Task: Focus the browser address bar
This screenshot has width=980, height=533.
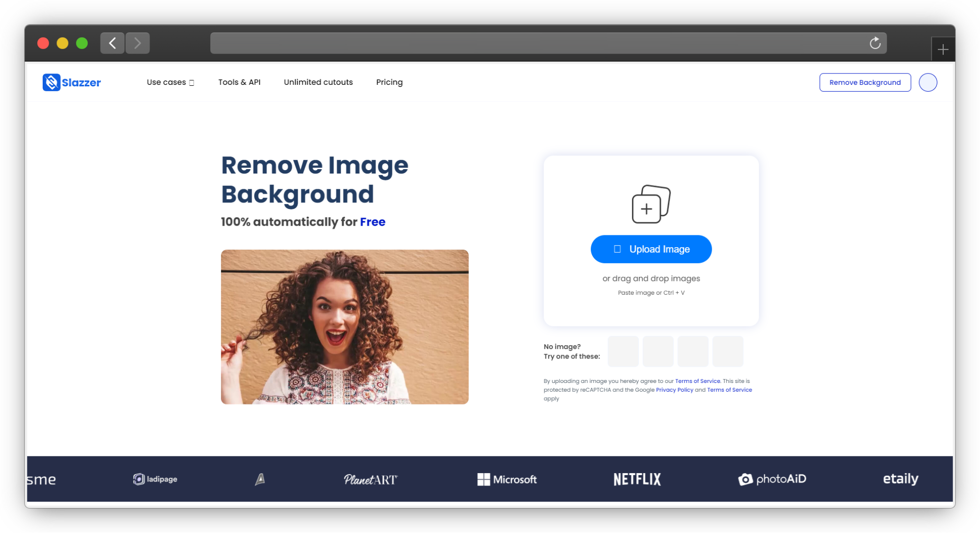Action: 548,43
